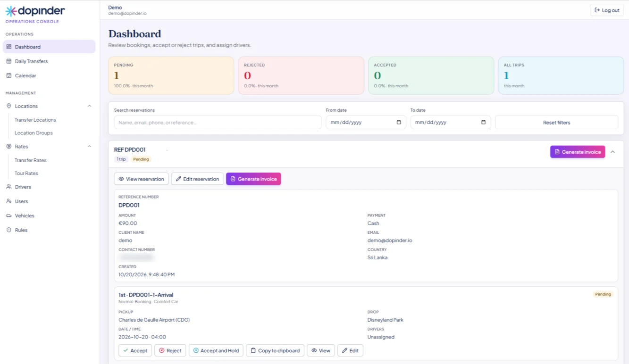
Task: Click Reset filters button
Action: pyautogui.click(x=556, y=123)
